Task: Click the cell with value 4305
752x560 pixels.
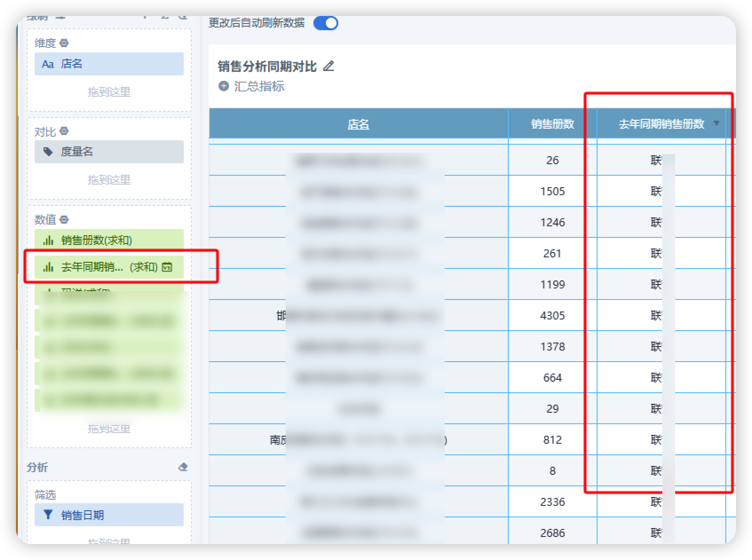Action: click(x=553, y=315)
